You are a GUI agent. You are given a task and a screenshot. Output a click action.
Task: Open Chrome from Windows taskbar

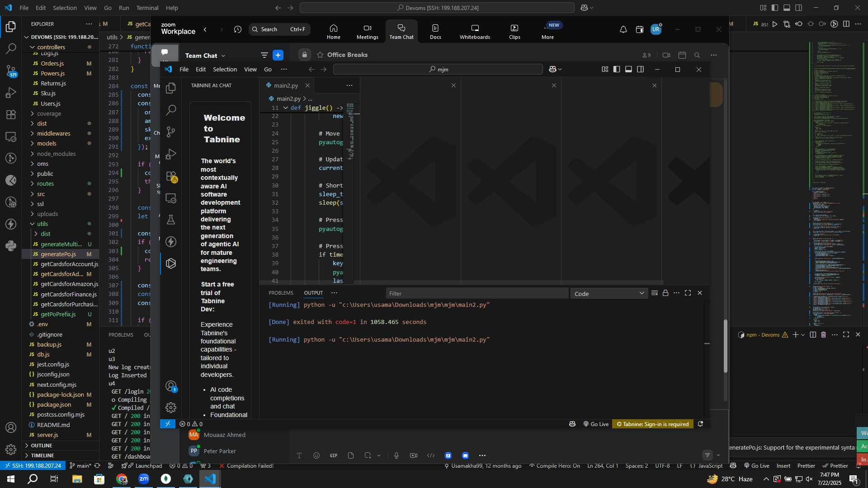click(122, 479)
